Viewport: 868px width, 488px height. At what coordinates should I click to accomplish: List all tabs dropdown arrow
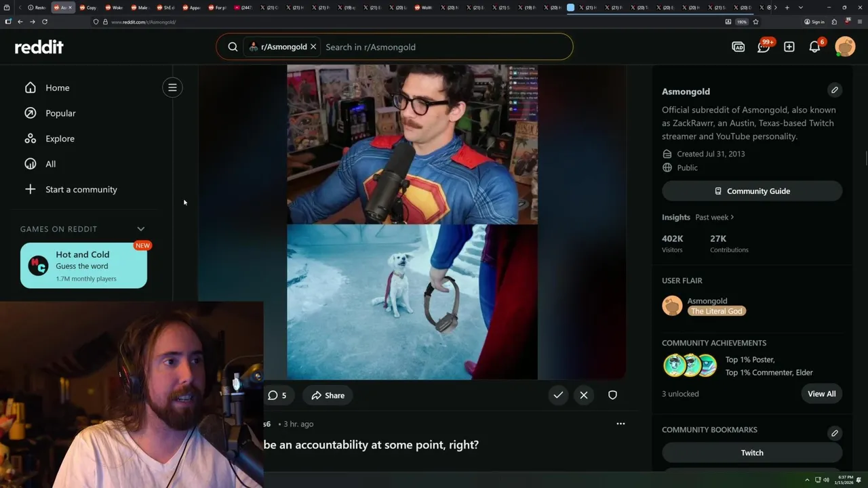801,7
